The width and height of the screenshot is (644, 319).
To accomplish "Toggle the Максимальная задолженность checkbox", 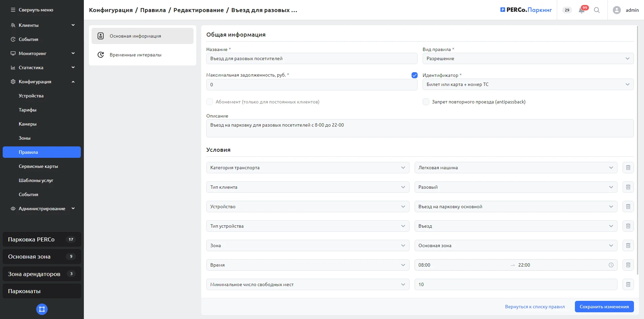I will [x=415, y=75].
